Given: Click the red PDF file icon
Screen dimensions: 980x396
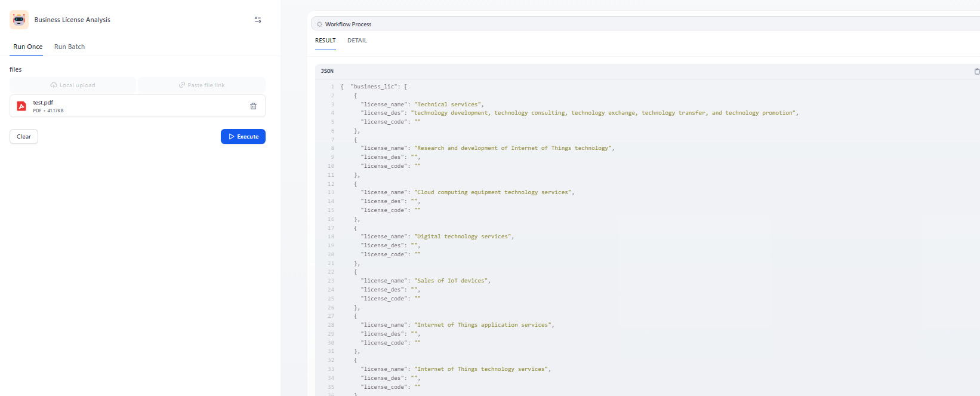Looking at the screenshot, I should click(x=21, y=106).
